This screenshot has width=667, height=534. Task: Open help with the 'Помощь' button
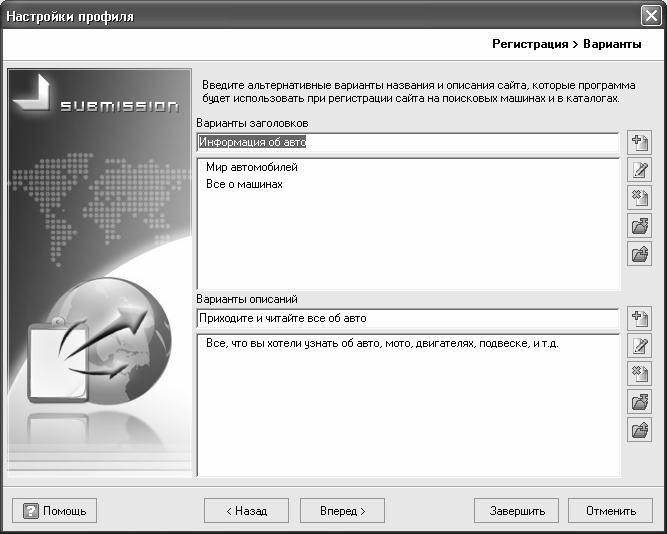(x=54, y=510)
